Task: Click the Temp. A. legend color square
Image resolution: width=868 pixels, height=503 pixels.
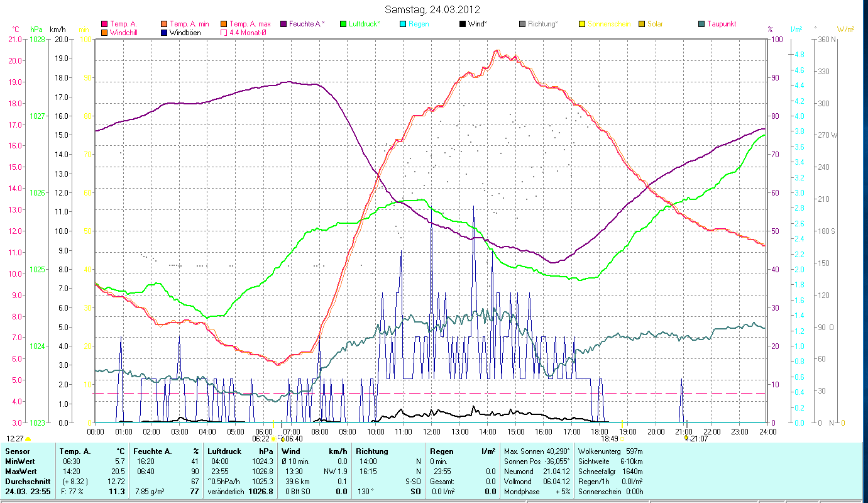Action: 104,24
